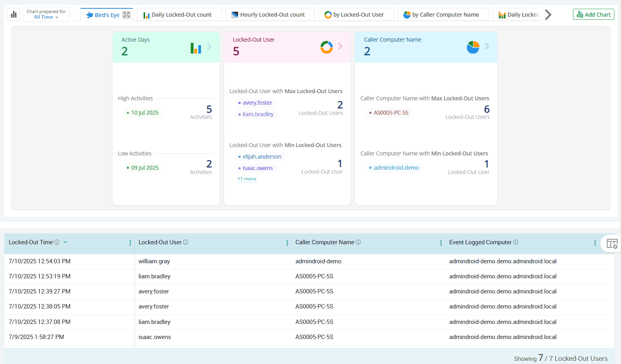
Task: Open the table column settings icon
Action: coord(612,243)
